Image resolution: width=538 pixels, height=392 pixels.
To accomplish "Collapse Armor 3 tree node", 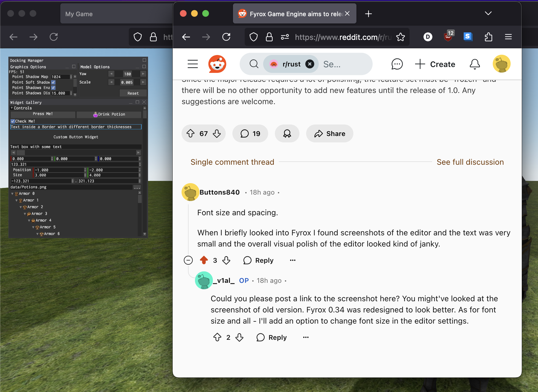I will tap(25, 214).
